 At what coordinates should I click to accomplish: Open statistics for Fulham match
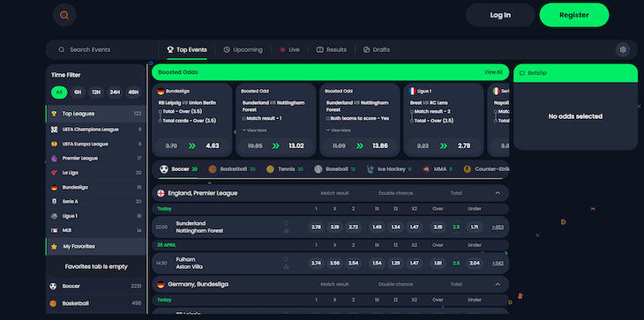[x=286, y=267]
